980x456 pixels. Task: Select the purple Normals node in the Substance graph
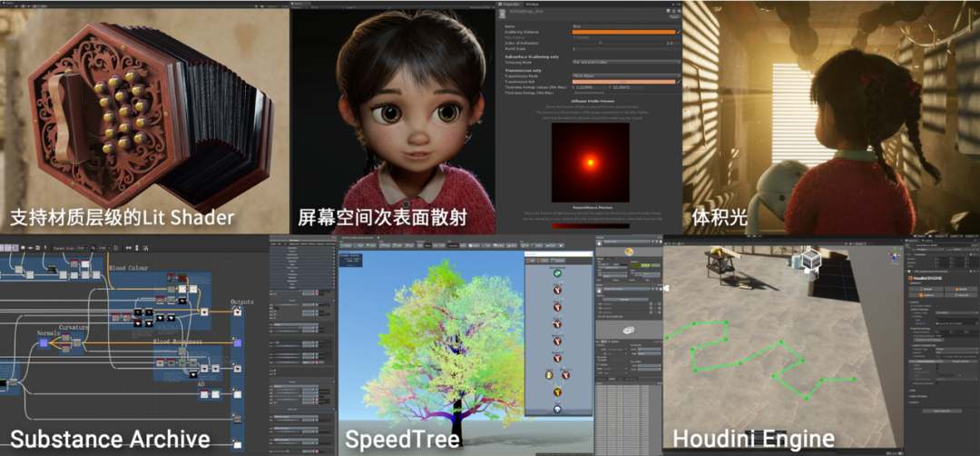[x=44, y=342]
